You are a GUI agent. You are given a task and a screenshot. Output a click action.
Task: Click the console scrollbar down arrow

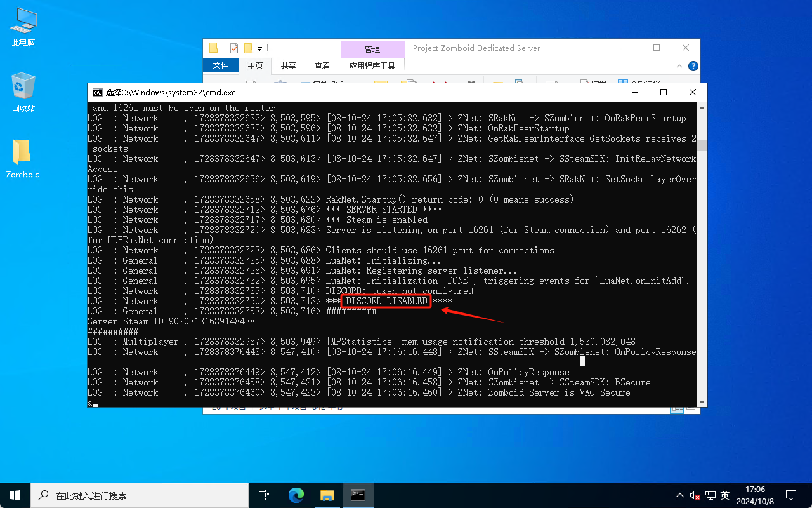tap(702, 401)
